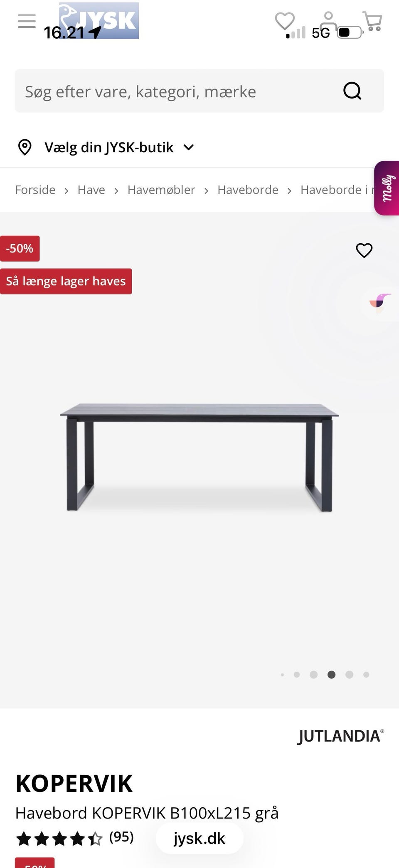The height and width of the screenshot is (868, 399).
Task: Open the shopping cart
Action: click(372, 21)
